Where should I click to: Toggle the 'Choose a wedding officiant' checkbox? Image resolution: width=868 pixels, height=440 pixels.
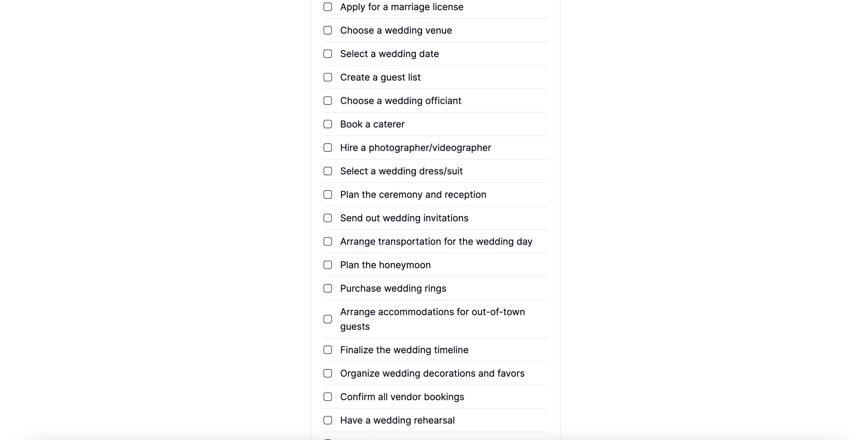[x=328, y=100]
